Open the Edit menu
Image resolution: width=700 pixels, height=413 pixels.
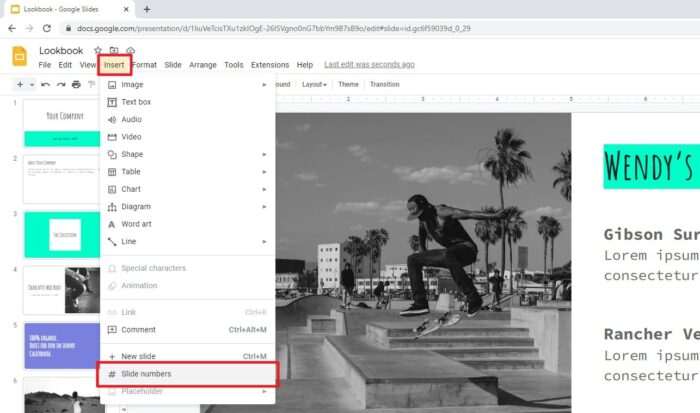(x=65, y=65)
